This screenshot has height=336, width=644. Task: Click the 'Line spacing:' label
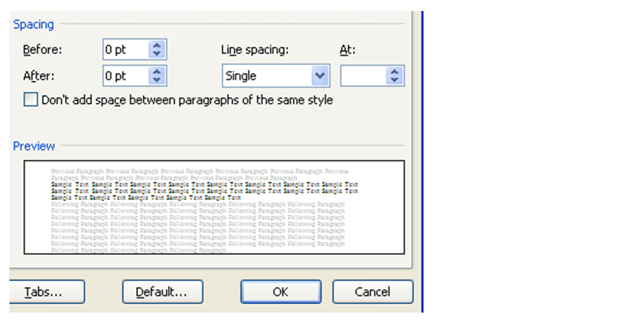(255, 50)
